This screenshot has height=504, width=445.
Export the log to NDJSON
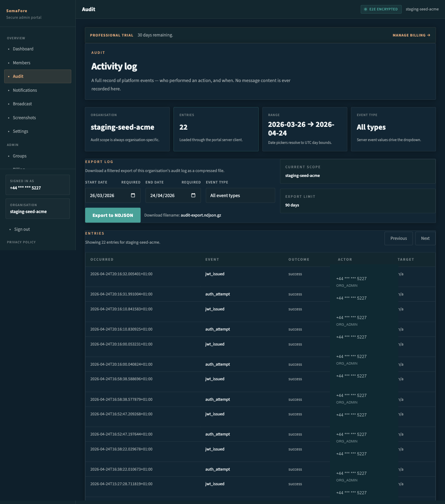click(x=113, y=215)
